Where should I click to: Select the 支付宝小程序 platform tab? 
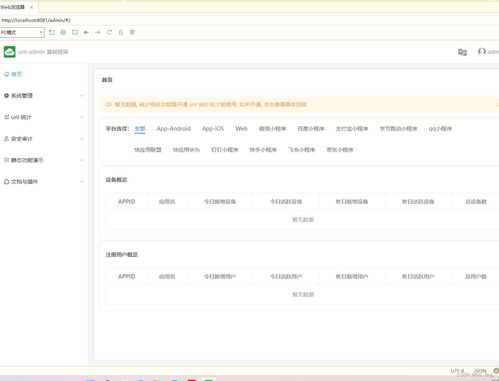tap(352, 129)
